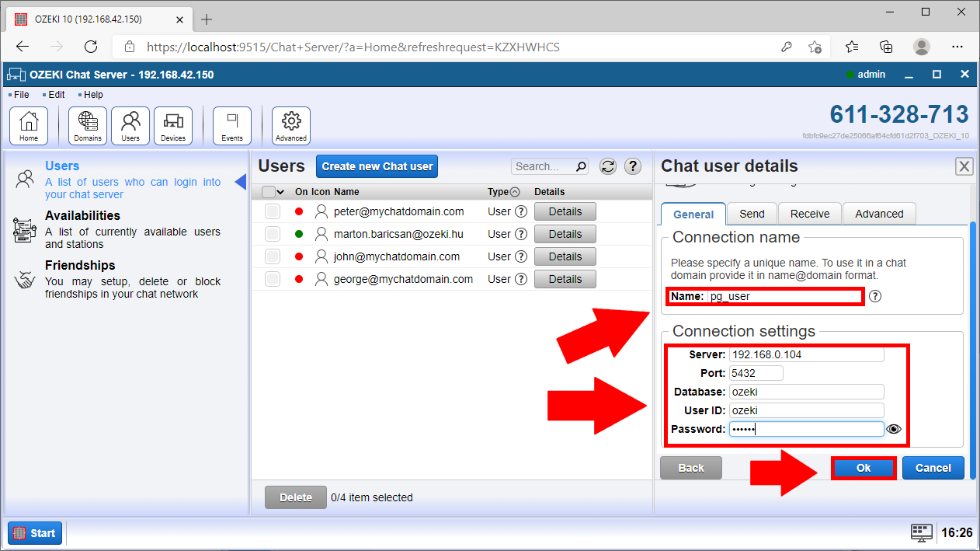This screenshot has height=551, width=980.
Task: Open the File menu
Action: [x=21, y=95]
